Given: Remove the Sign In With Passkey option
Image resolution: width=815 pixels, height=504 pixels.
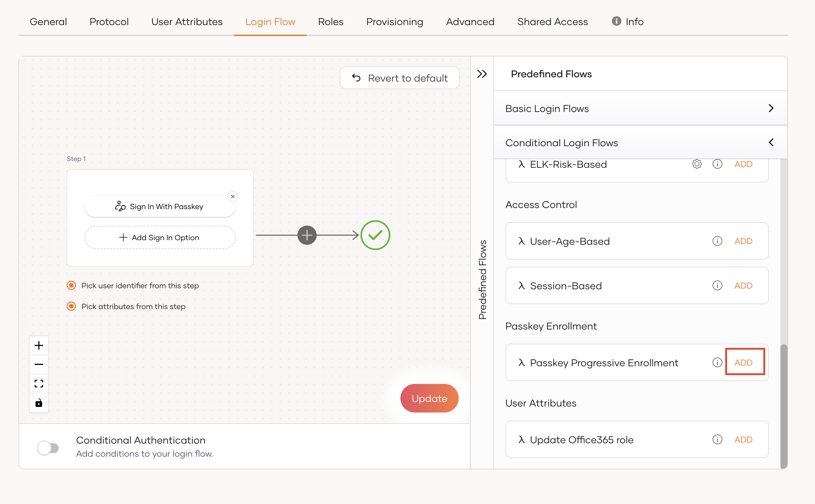Looking at the screenshot, I should tap(233, 196).
